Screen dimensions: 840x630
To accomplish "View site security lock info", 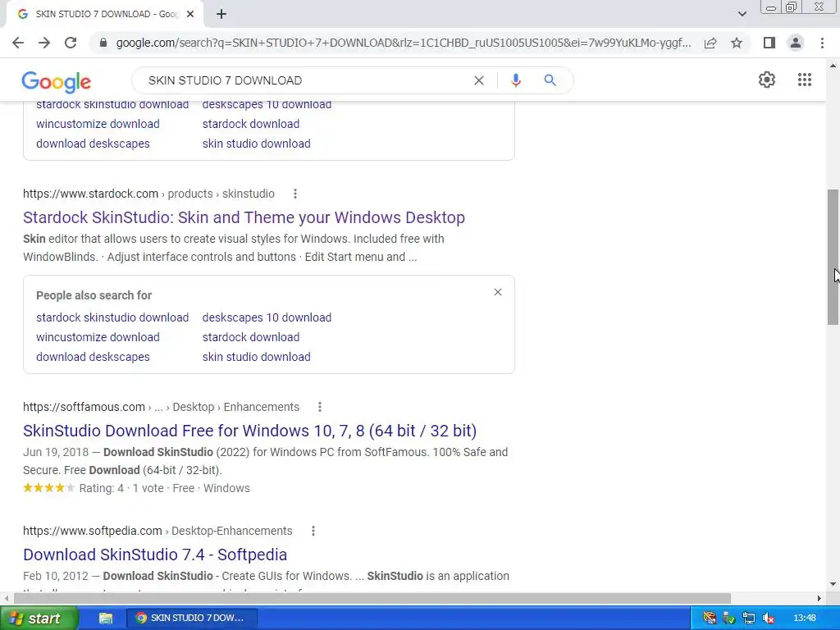I will (x=103, y=43).
